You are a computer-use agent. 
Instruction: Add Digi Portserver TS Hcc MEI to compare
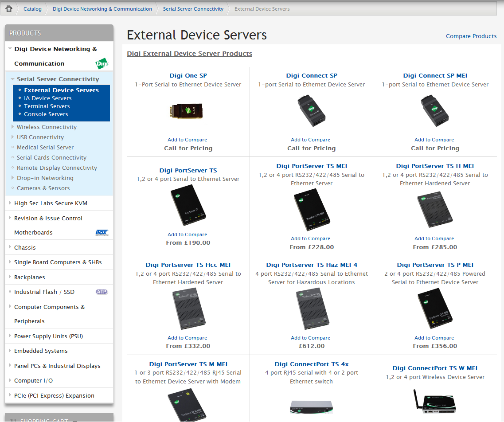tap(187, 338)
